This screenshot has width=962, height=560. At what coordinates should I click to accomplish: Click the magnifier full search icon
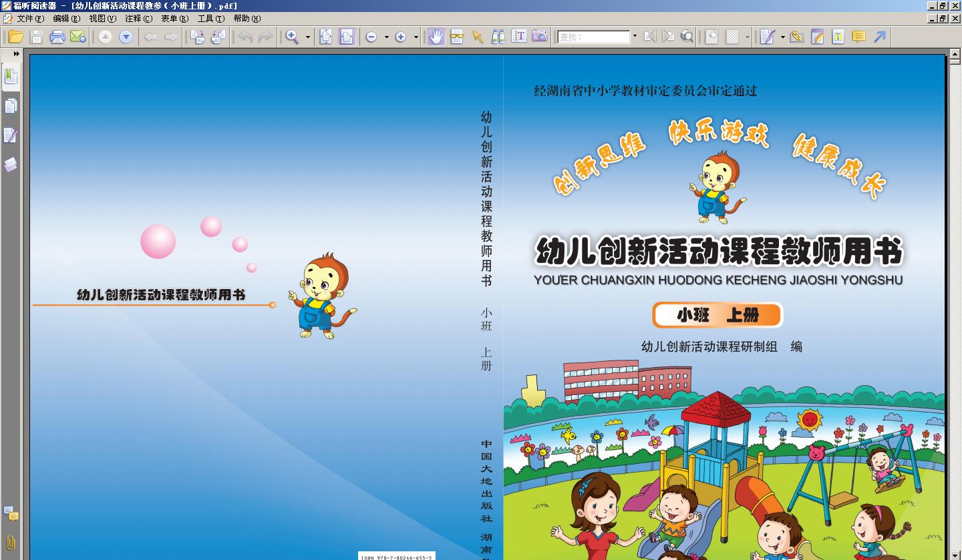coord(687,37)
